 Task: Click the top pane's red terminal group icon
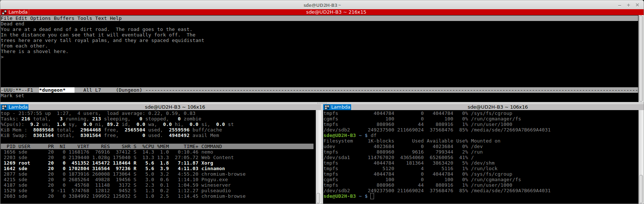tap(4, 12)
